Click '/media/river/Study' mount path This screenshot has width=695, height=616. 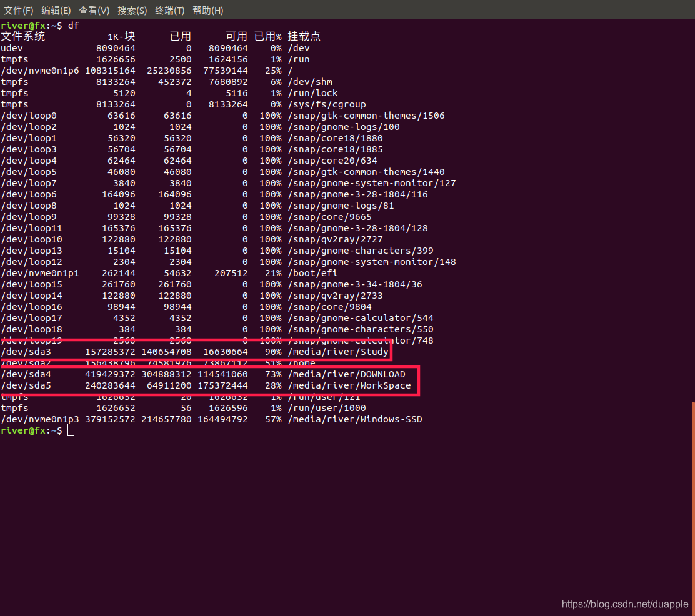pyautogui.click(x=338, y=352)
